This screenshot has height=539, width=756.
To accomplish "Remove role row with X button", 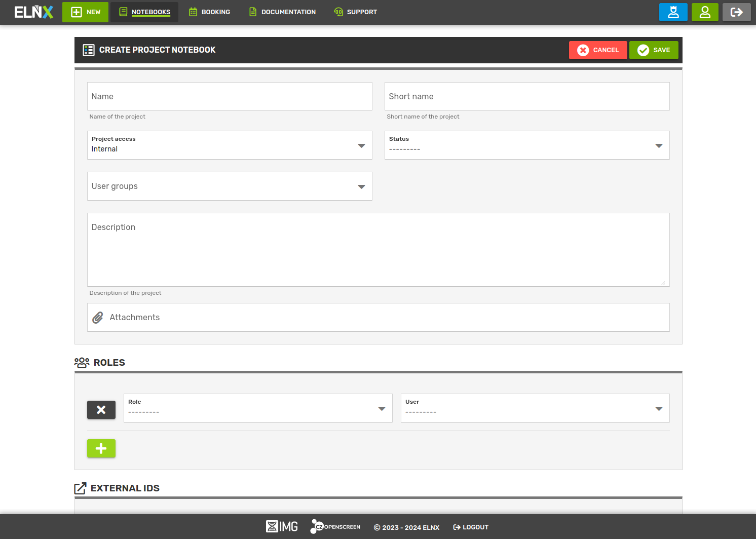I will [101, 410].
